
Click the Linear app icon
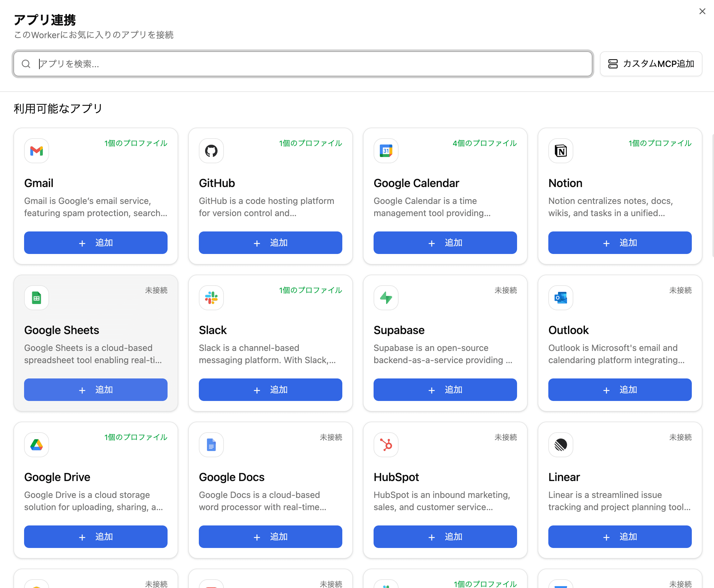[560, 445]
